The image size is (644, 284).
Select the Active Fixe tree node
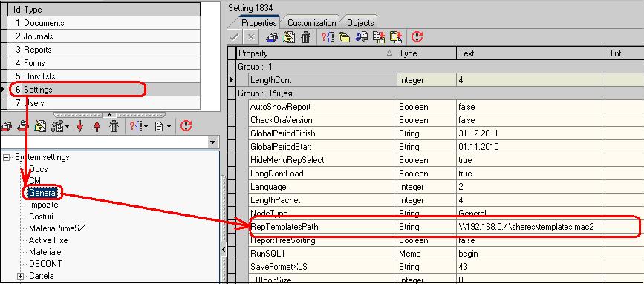[48, 240]
